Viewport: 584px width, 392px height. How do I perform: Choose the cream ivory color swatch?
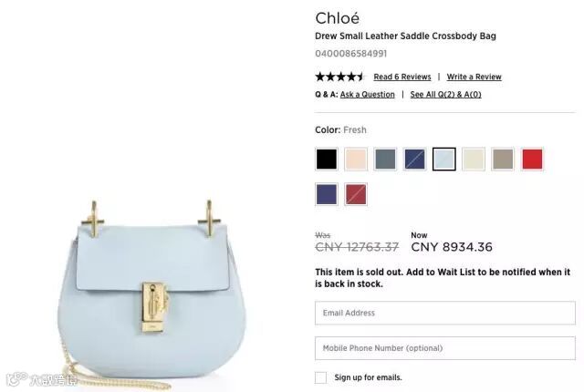click(474, 160)
